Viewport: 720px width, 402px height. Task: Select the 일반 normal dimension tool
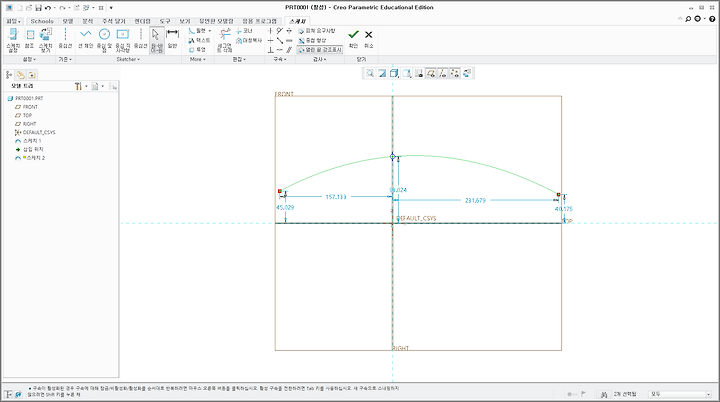172,40
